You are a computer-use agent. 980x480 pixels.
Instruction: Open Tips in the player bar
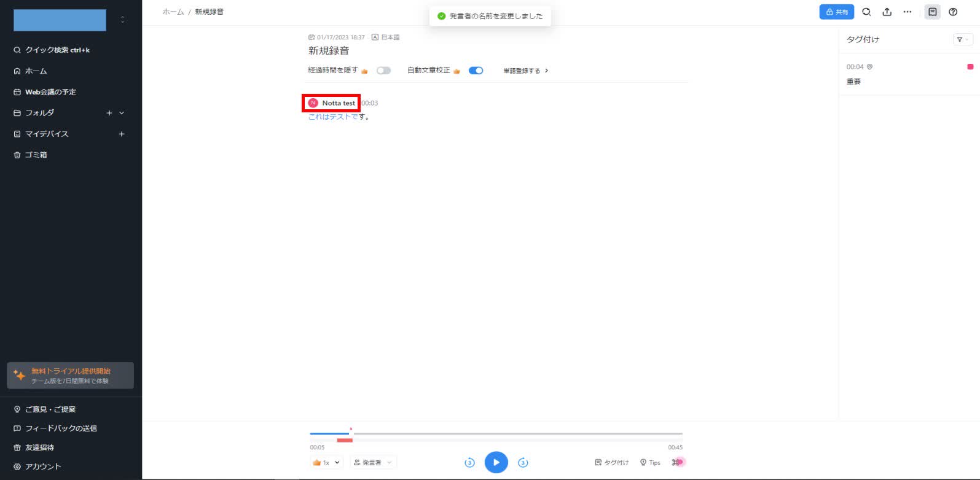click(650, 462)
